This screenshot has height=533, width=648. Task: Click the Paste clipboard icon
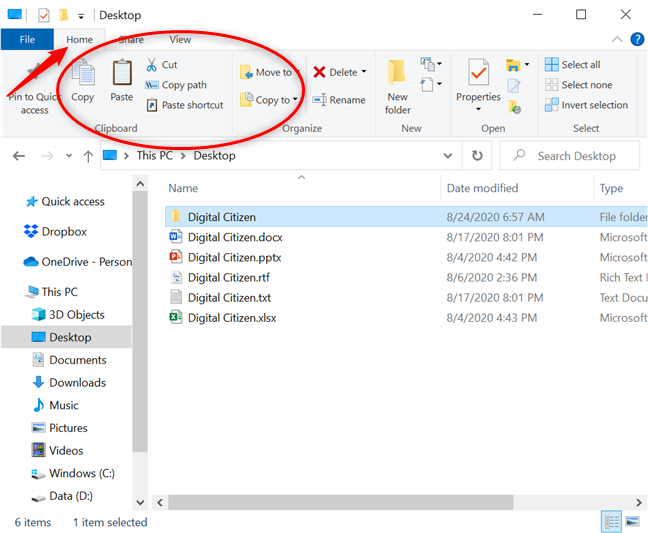click(122, 81)
